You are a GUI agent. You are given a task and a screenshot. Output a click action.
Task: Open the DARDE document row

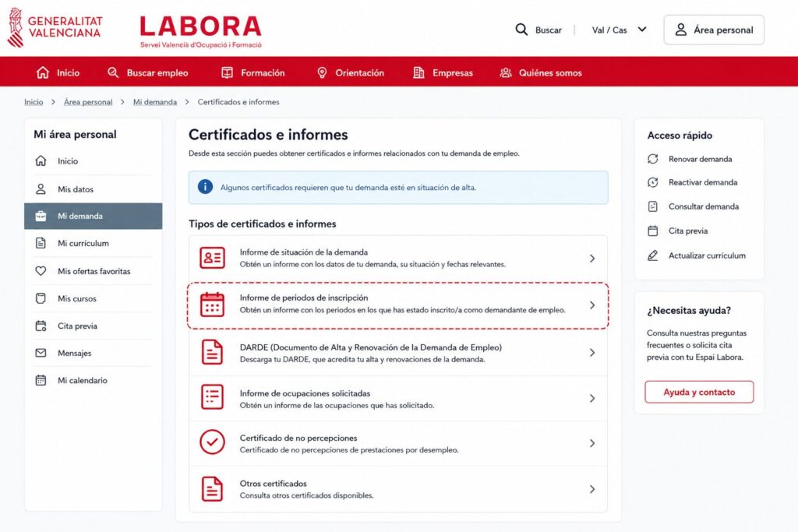(398, 353)
